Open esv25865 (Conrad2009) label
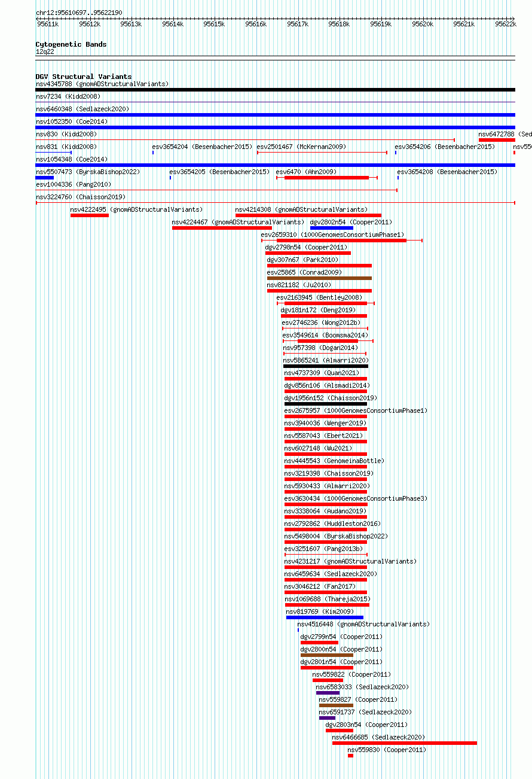The width and height of the screenshot is (532, 779). (305, 272)
